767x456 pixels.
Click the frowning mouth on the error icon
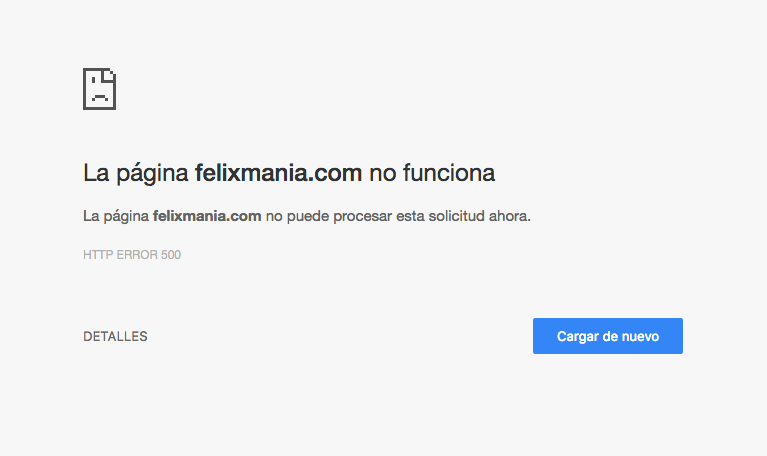point(100,96)
